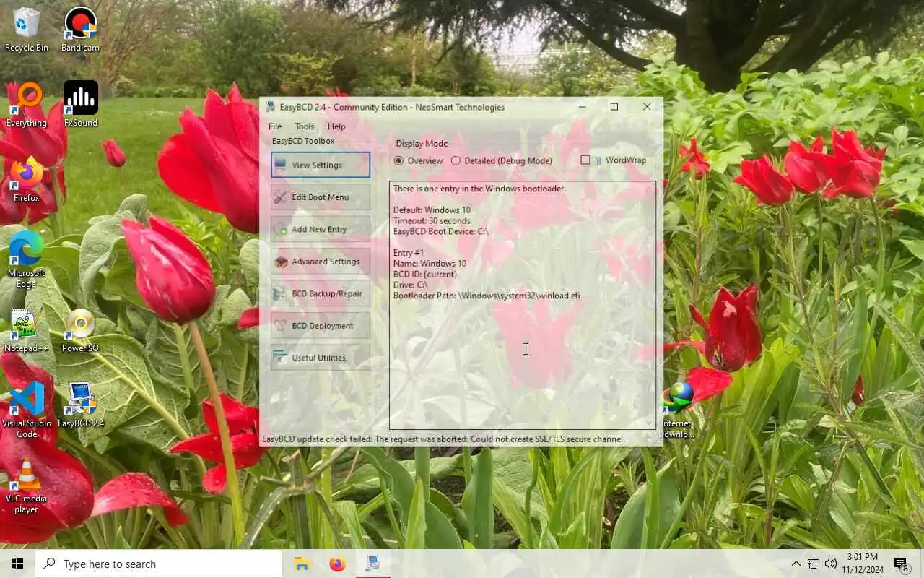Open the notification center icon
The image size is (924, 578).
pyautogui.click(x=901, y=564)
